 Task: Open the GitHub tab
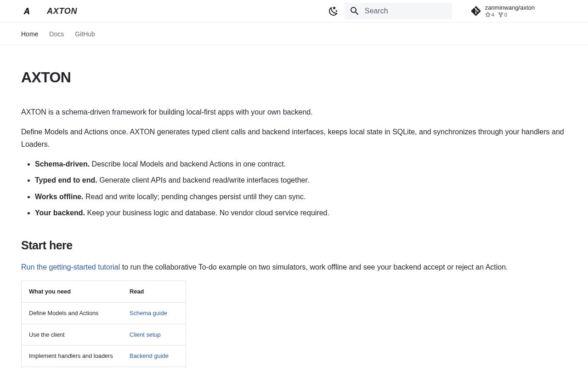tap(85, 34)
